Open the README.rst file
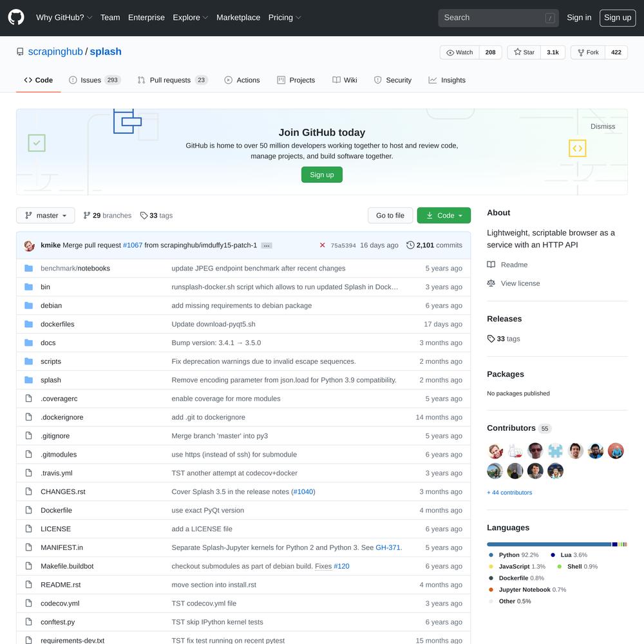644x644 pixels. pyautogui.click(x=61, y=585)
